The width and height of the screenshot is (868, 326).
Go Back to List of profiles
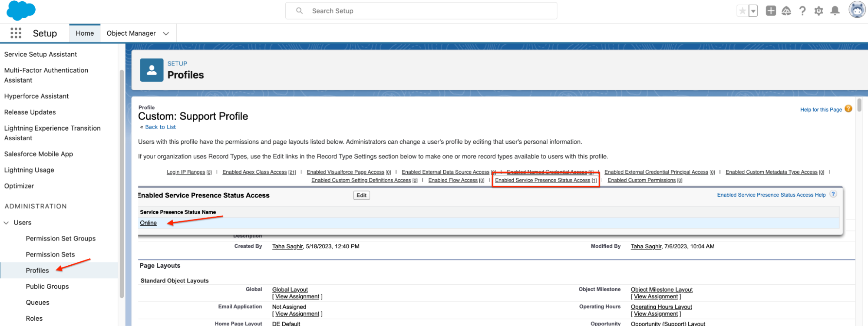[x=160, y=127]
